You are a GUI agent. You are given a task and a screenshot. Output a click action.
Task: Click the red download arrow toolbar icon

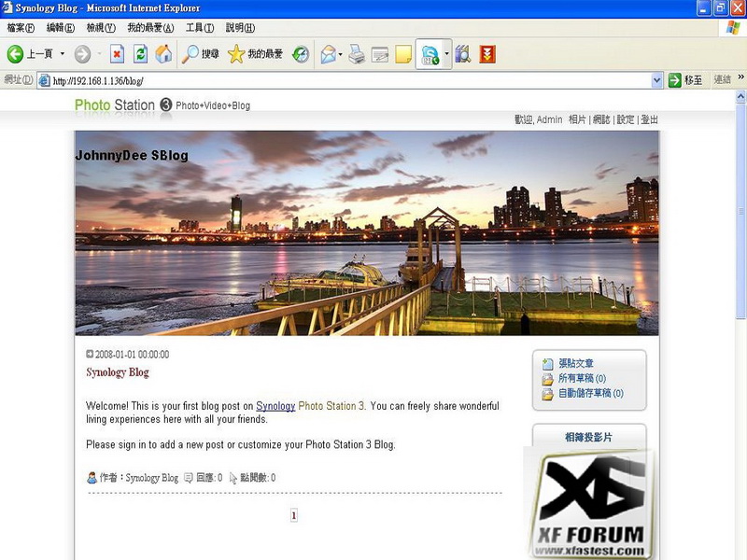click(x=487, y=54)
